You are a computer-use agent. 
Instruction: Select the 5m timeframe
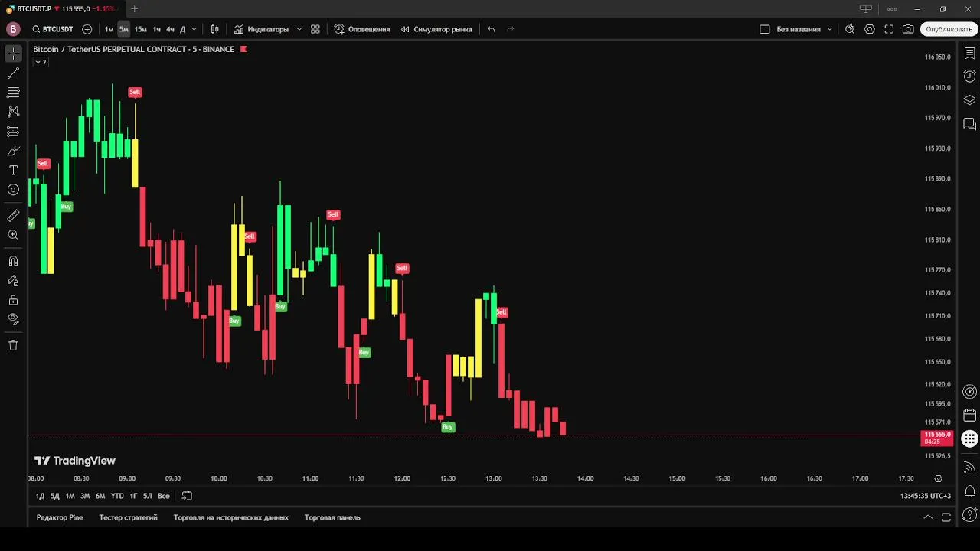click(x=123, y=29)
